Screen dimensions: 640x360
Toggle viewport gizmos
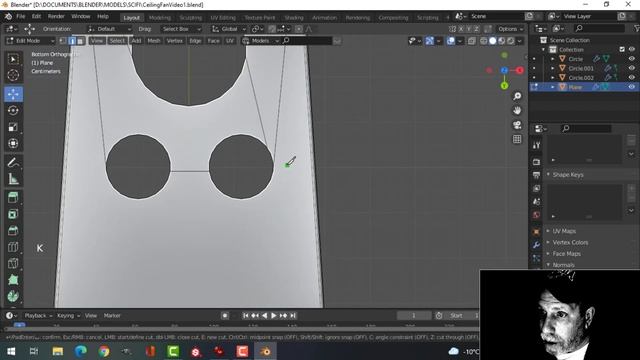point(429,41)
